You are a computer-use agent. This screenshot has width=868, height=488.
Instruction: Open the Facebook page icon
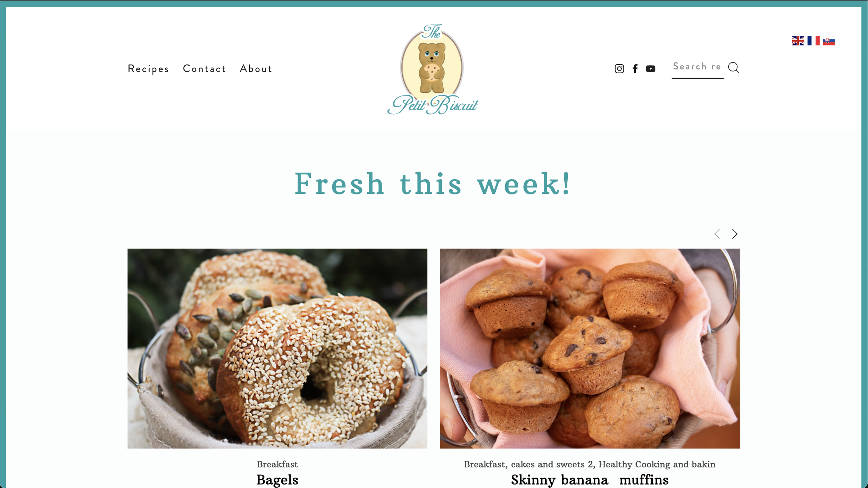pyautogui.click(x=635, y=69)
